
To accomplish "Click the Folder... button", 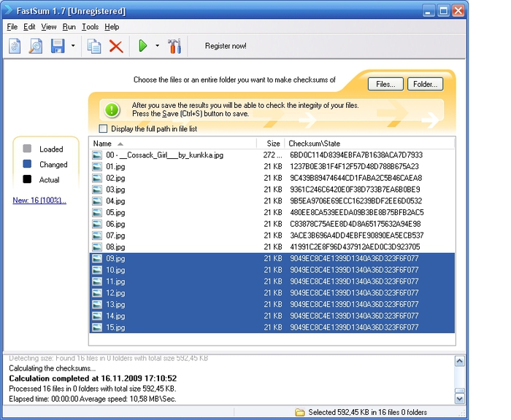I will pyautogui.click(x=426, y=84).
